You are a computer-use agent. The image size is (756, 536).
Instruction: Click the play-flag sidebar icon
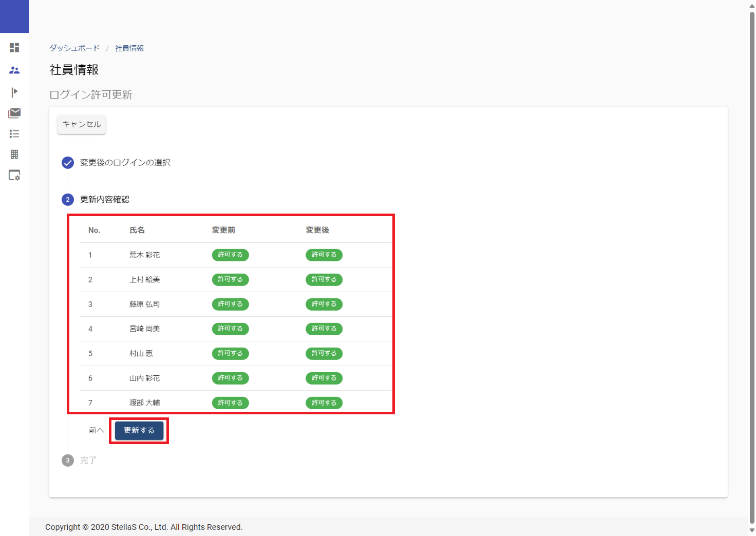(14, 92)
